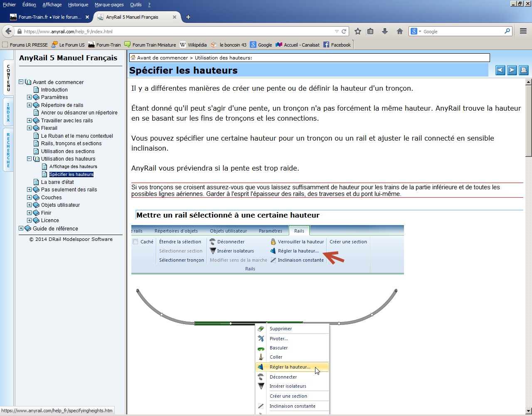The height and width of the screenshot is (416, 532).
Task: Click the page vertical scrollbar thumb
Action: click(528, 121)
